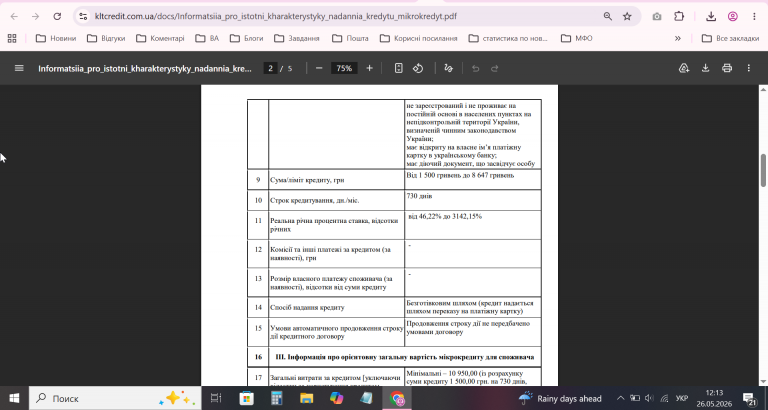Open the Відгуки bookmark folder

pos(106,38)
